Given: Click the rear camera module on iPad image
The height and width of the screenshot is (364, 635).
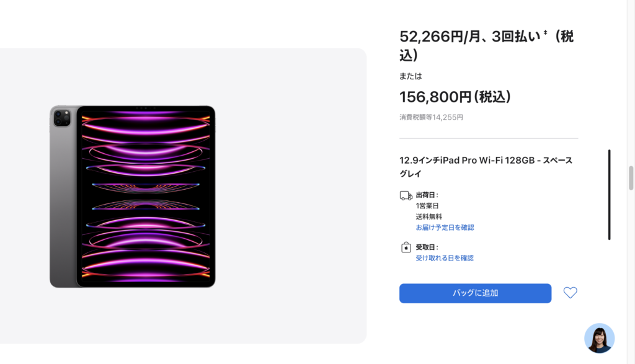Looking at the screenshot, I should 62,118.
